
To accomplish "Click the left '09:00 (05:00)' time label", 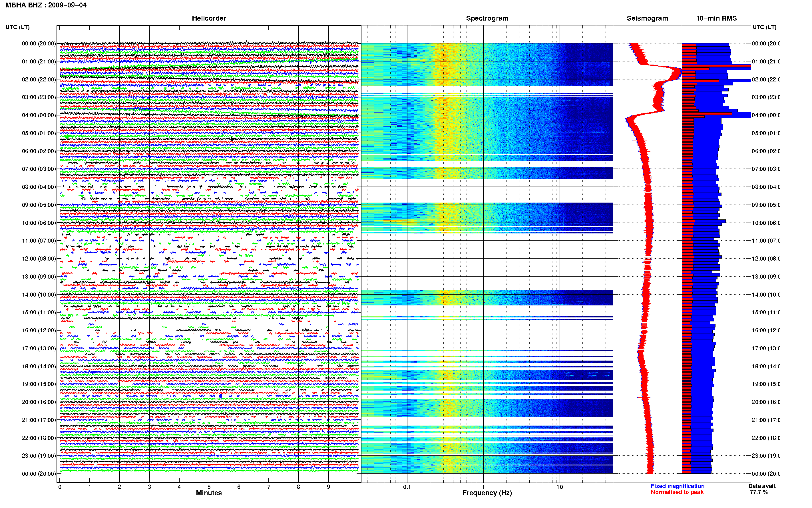I will [39, 205].
